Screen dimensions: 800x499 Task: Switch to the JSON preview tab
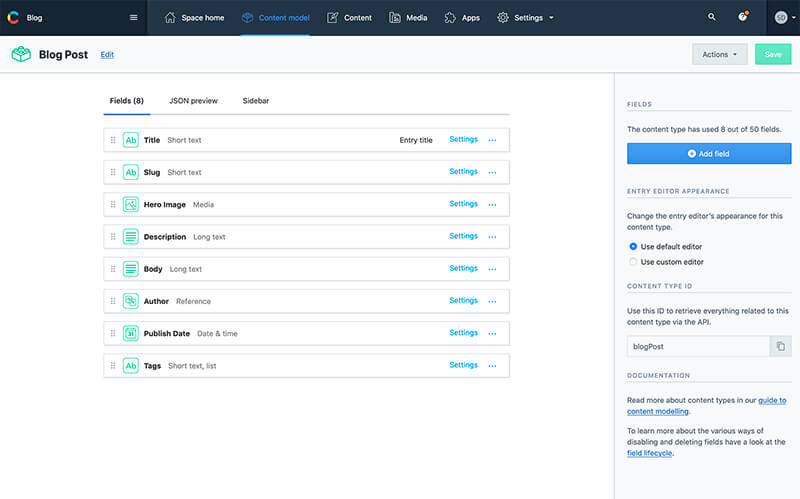pos(192,101)
